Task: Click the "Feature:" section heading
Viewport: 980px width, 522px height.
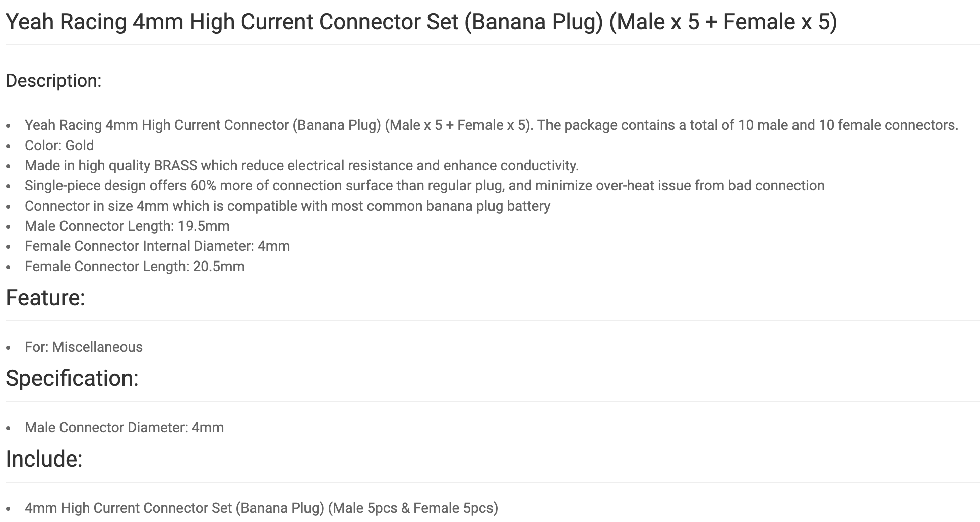Action: pyautogui.click(x=45, y=298)
